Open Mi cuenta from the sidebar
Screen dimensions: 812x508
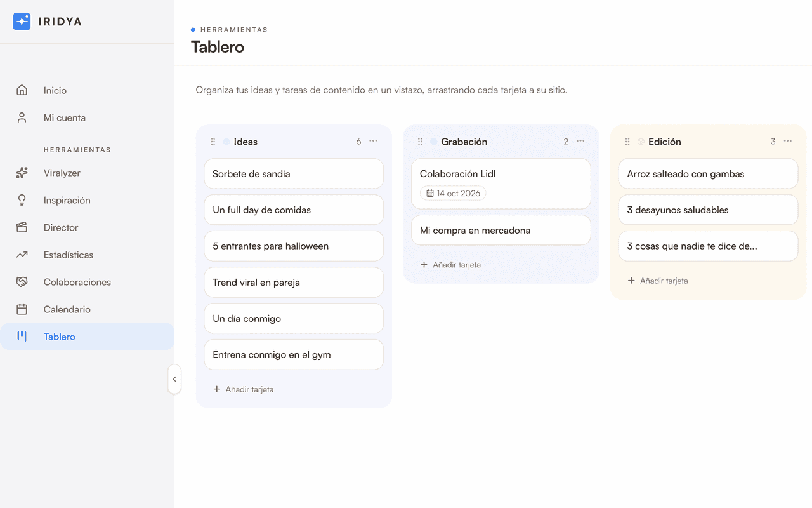87,117
